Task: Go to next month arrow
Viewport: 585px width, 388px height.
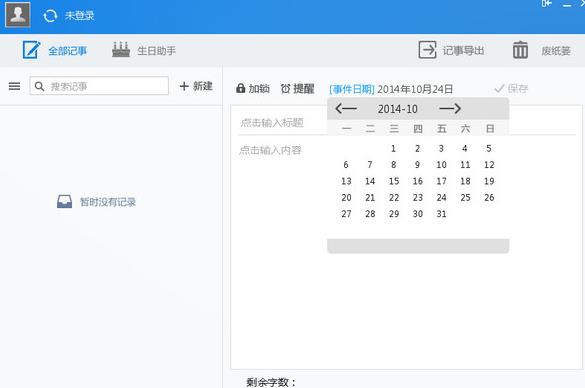Action: coord(450,109)
